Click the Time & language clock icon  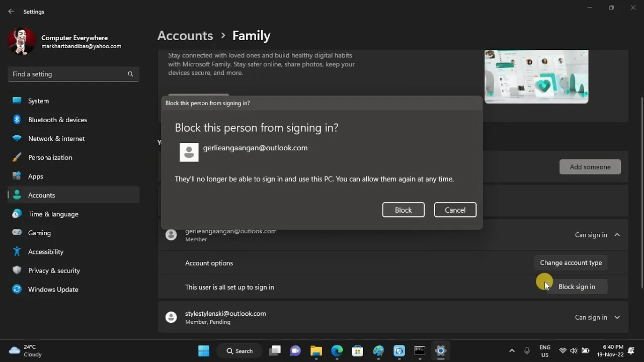(17, 214)
